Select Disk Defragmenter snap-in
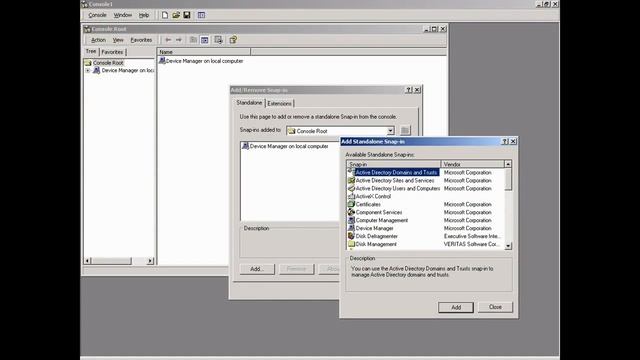The height and width of the screenshot is (360, 640). pos(376,236)
